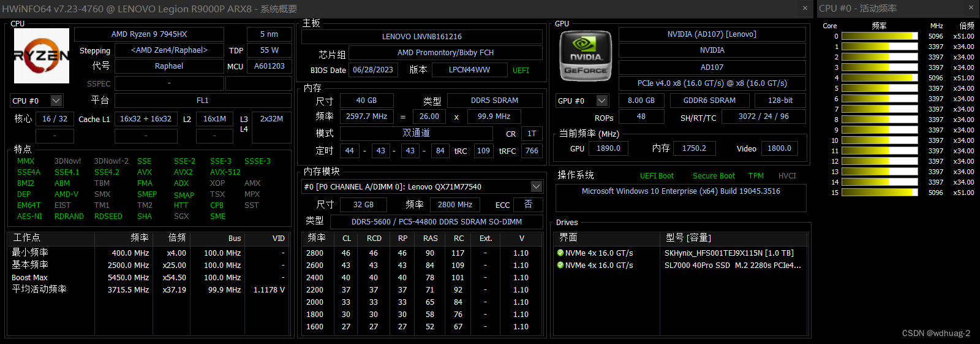The image size is (980, 344).
Task: Click the GDDR6 SDRAM memory type field
Action: pyautogui.click(x=709, y=101)
